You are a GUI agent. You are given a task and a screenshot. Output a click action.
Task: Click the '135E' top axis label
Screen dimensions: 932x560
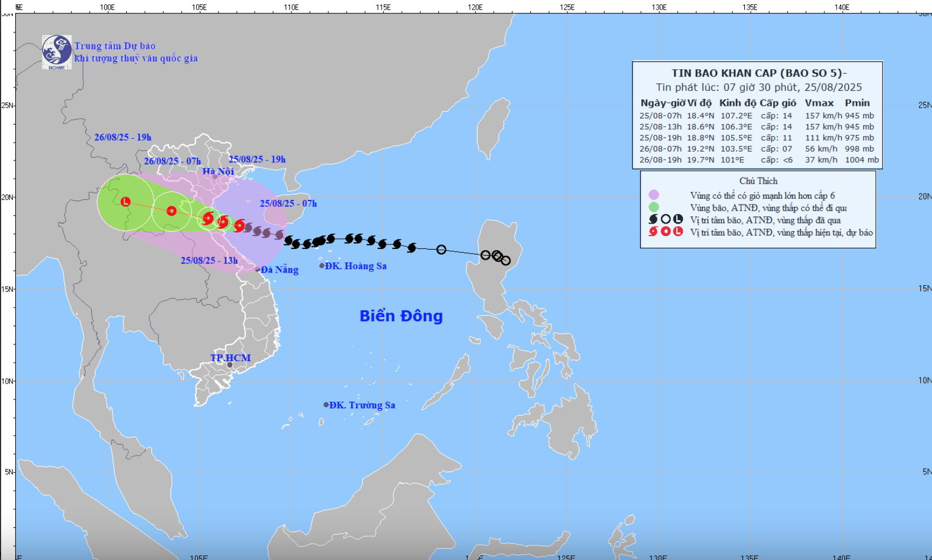point(750,7)
